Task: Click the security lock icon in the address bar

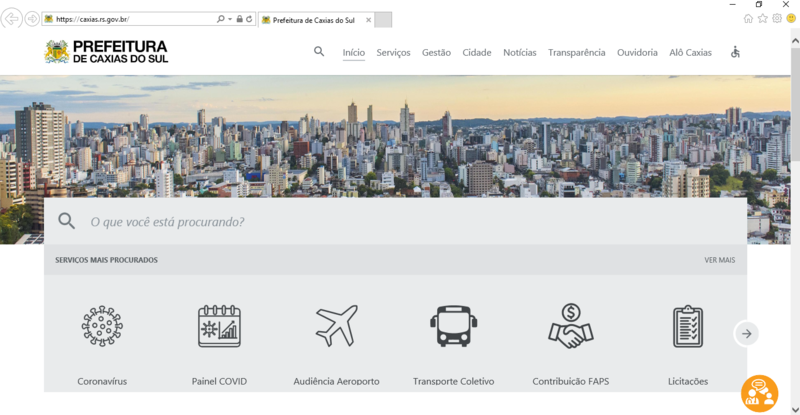Action: coord(239,19)
